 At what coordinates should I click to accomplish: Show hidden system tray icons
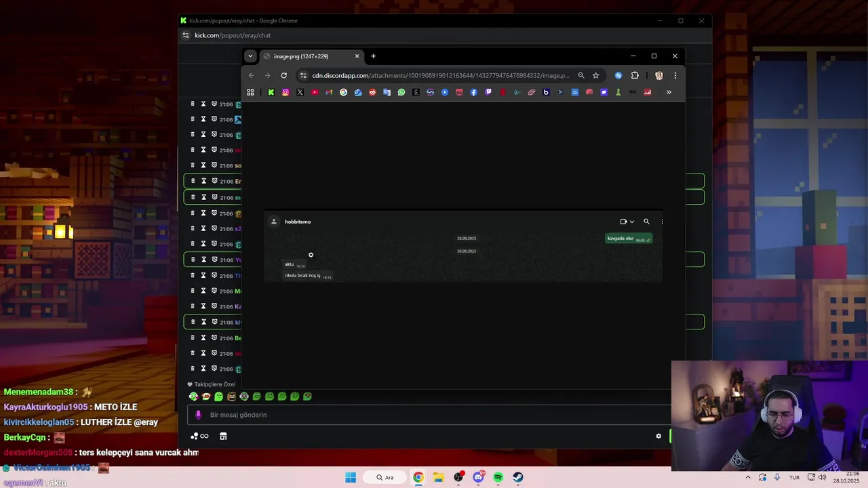(748, 477)
